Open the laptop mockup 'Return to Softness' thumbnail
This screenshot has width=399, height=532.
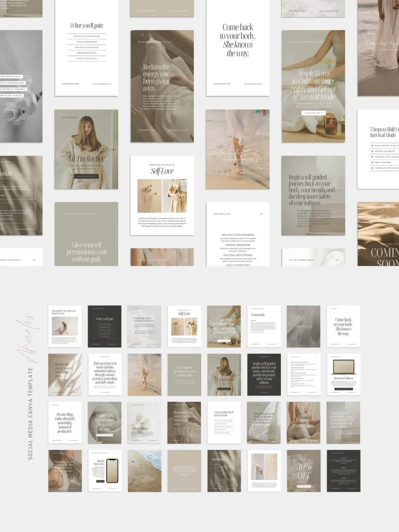[343, 375]
